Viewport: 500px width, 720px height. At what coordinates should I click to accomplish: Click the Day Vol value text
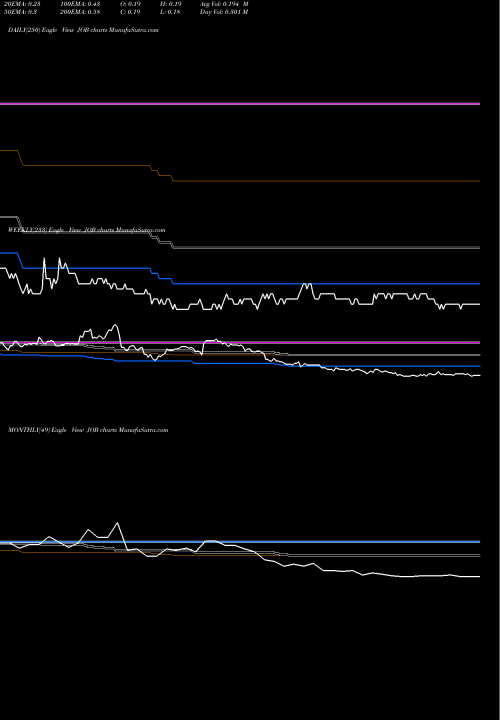224,12
